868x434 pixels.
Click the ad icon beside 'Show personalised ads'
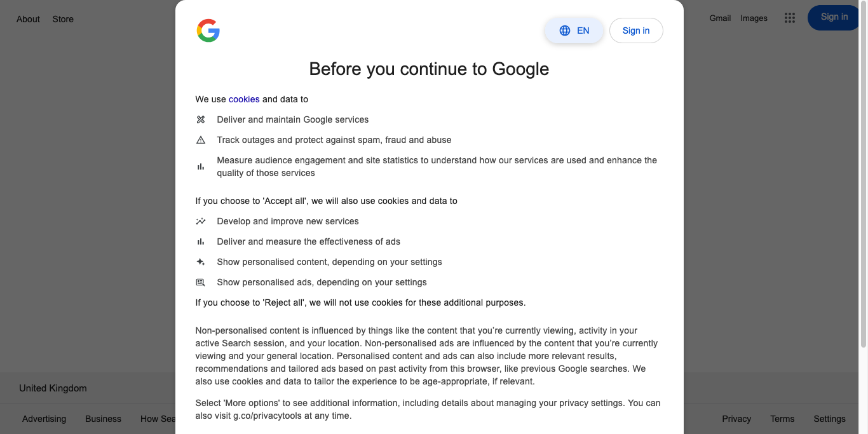[x=201, y=282]
